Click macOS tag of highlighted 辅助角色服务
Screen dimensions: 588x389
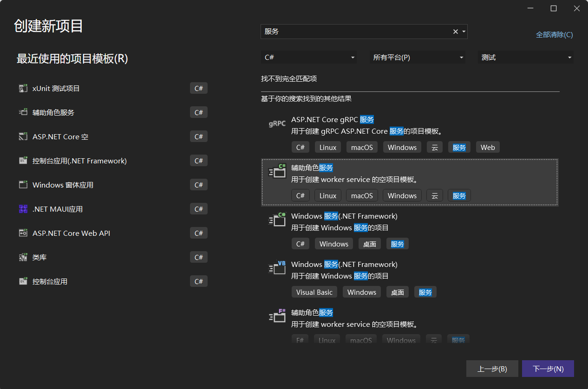pyautogui.click(x=362, y=195)
